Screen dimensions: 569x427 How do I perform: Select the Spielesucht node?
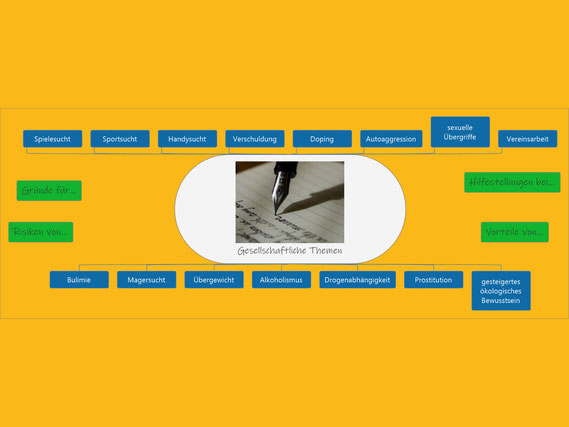click(53, 139)
